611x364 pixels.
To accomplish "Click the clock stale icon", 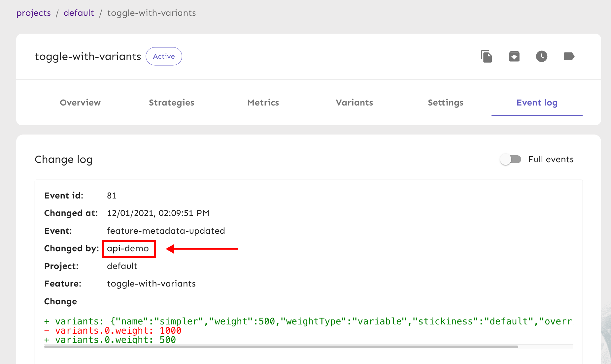I will pyautogui.click(x=541, y=56).
